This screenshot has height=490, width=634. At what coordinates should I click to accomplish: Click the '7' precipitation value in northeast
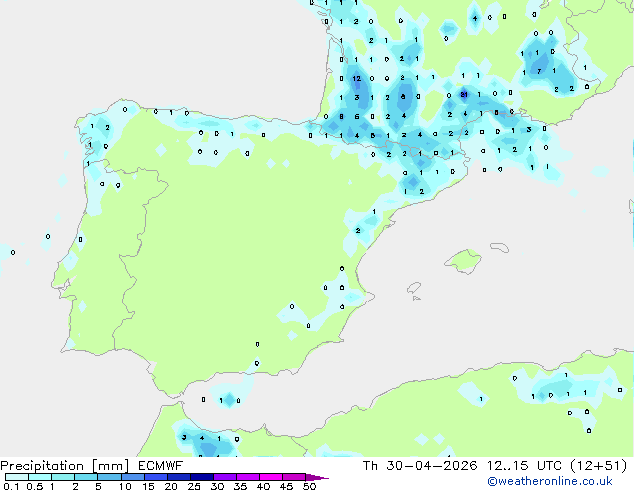pyautogui.click(x=539, y=72)
